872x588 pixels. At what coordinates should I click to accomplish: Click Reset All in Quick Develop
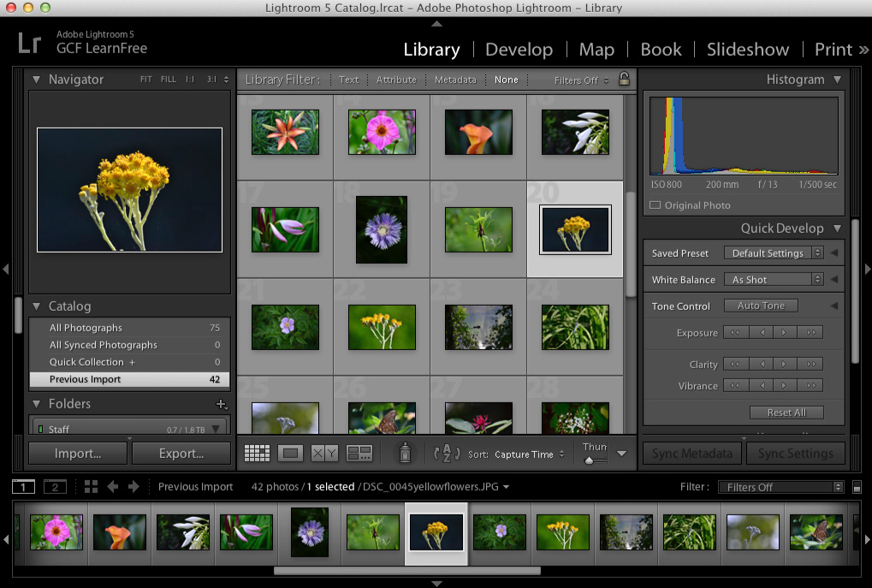[x=786, y=412]
